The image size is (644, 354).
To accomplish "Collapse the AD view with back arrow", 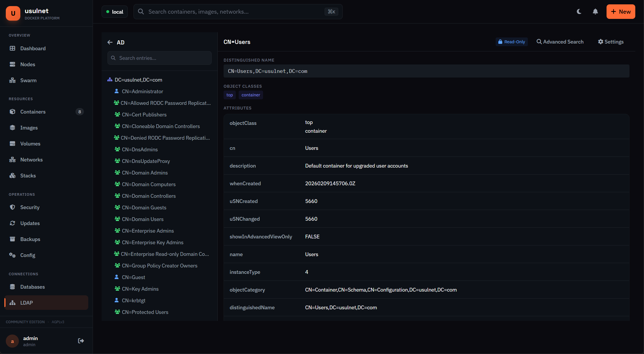I will click(110, 42).
